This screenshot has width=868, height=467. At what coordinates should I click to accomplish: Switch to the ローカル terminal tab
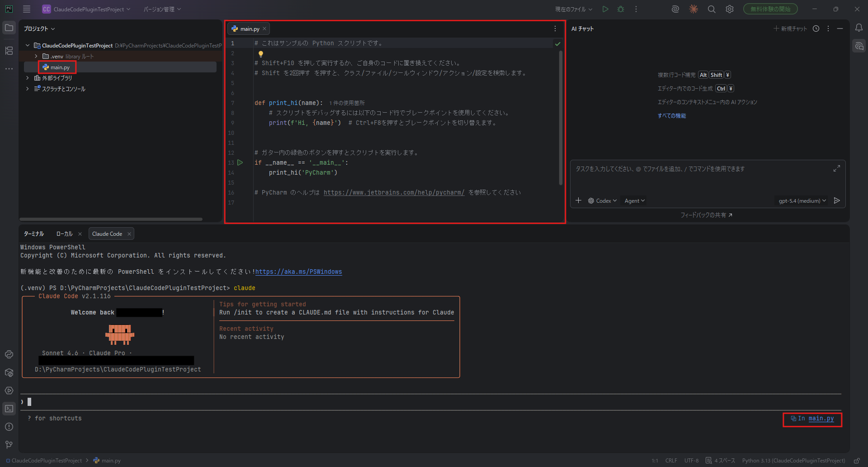coord(64,234)
